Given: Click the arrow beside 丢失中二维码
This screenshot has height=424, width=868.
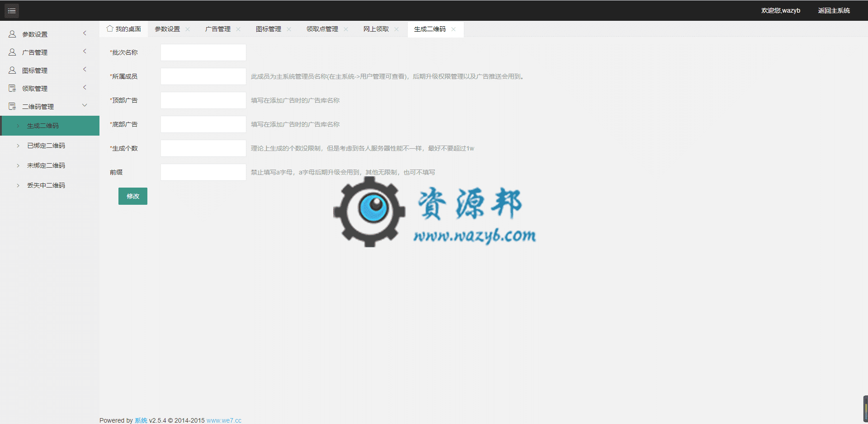Looking at the screenshot, I should click(x=18, y=185).
